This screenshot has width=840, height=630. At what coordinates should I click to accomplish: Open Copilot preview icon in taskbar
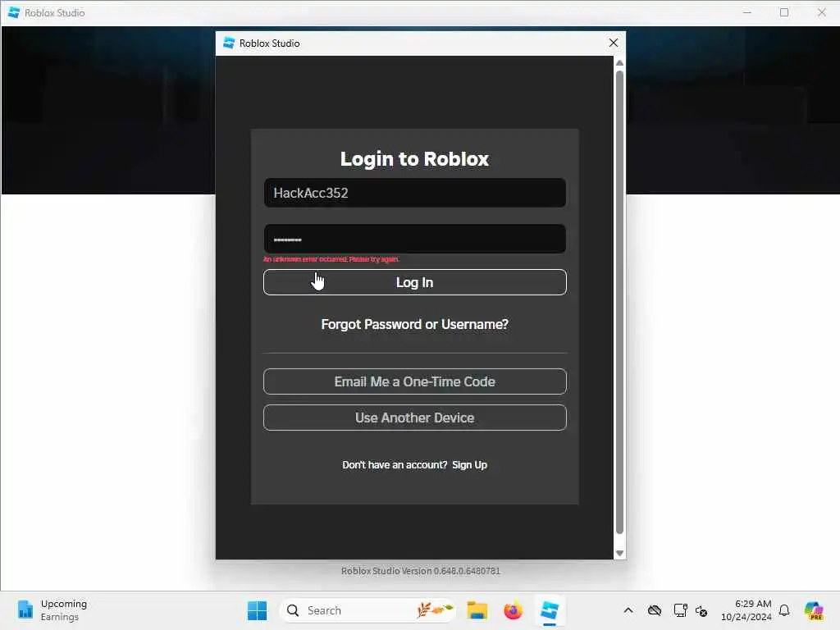pos(814,610)
